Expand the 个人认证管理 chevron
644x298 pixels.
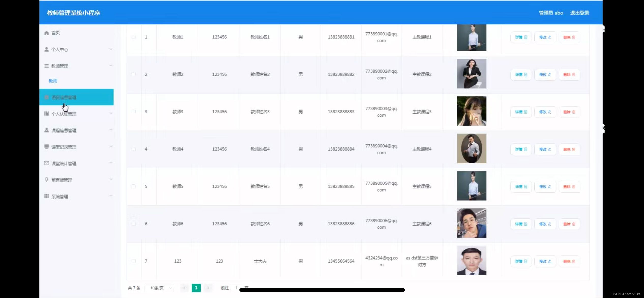pyautogui.click(x=111, y=113)
